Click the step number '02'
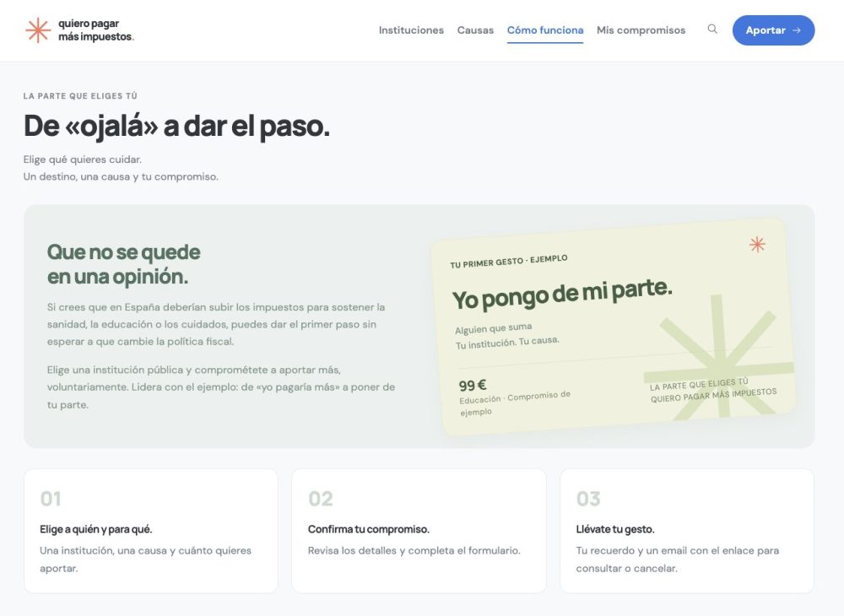The height and width of the screenshot is (616, 844). (x=320, y=499)
